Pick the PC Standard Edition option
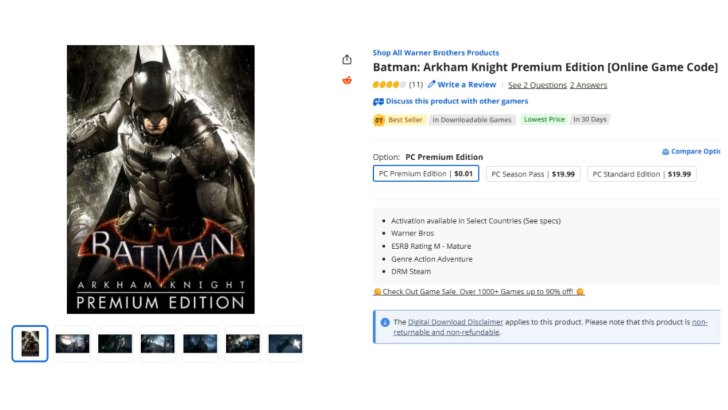Screen dimensions: 728x410 pyautogui.click(x=641, y=174)
